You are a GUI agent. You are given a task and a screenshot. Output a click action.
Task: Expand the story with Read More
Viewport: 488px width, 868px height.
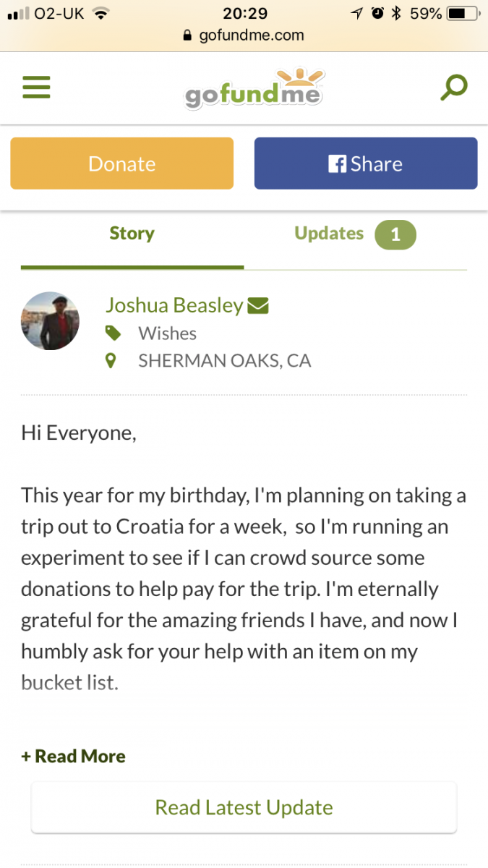(74, 757)
